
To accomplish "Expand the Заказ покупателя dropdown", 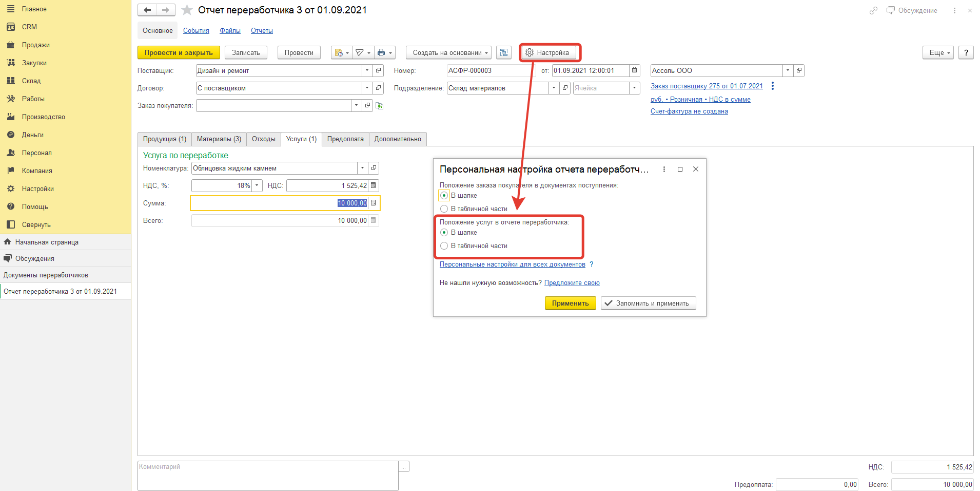I will [x=356, y=105].
